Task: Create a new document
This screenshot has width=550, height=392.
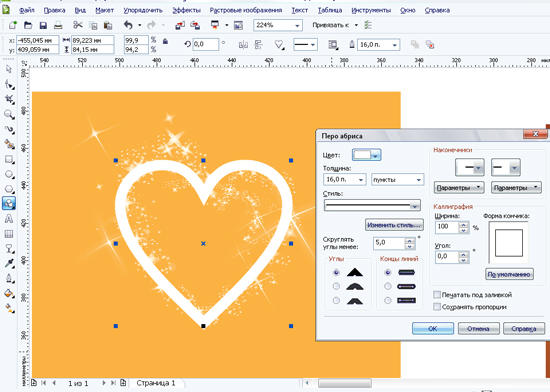Action: 13,25
